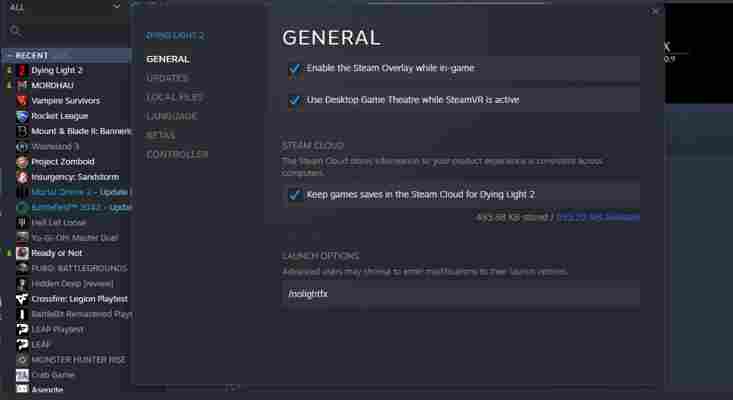Click the Hell Let Loose icon
733x400 pixels.
click(x=22, y=222)
